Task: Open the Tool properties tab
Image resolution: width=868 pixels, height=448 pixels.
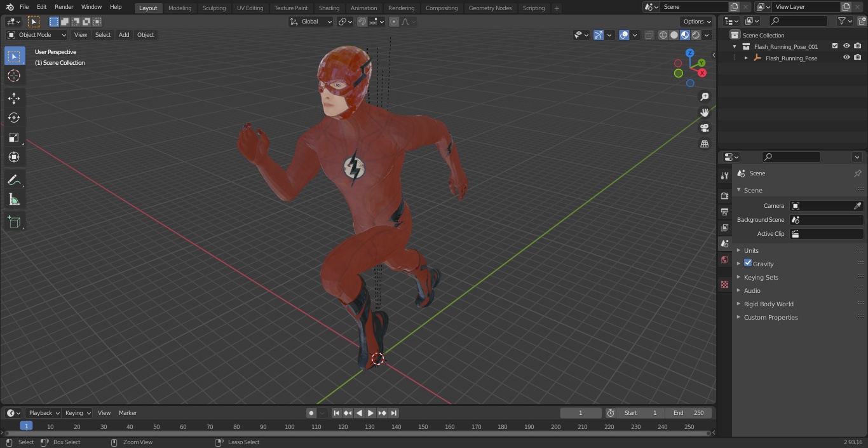Action: point(724,175)
